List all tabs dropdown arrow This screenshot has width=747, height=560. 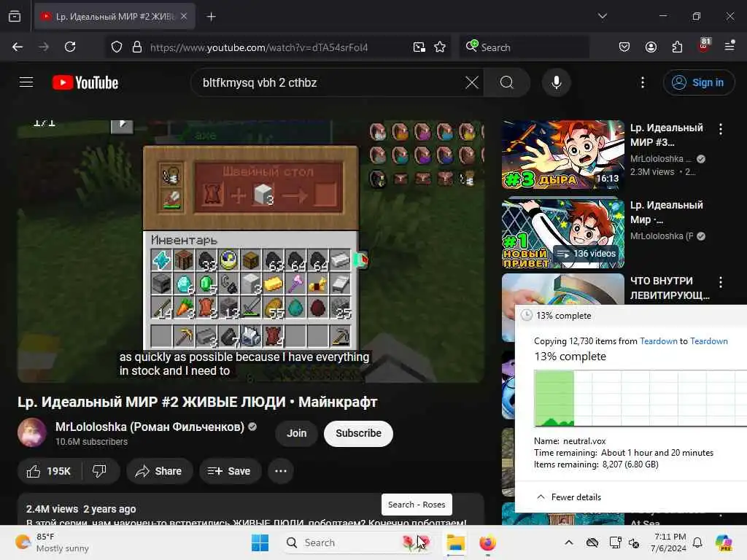(x=602, y=16)
